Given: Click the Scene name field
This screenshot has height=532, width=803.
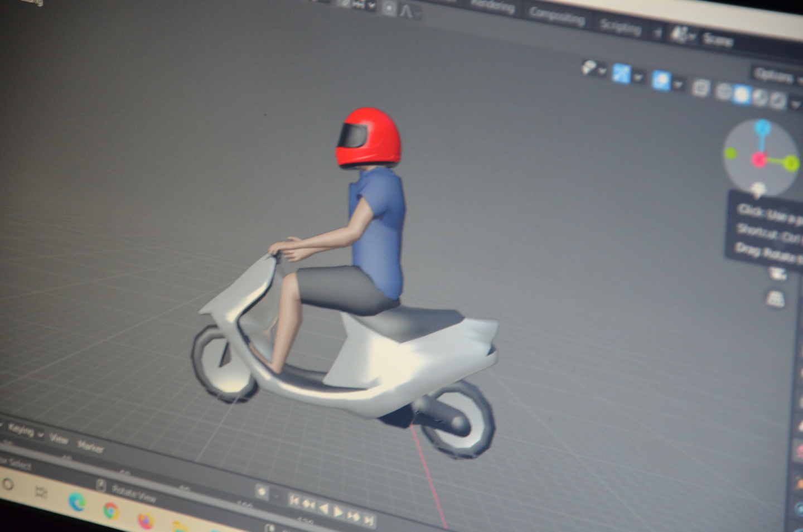Looking at the screenshot, I should click(x=718, y=40).
